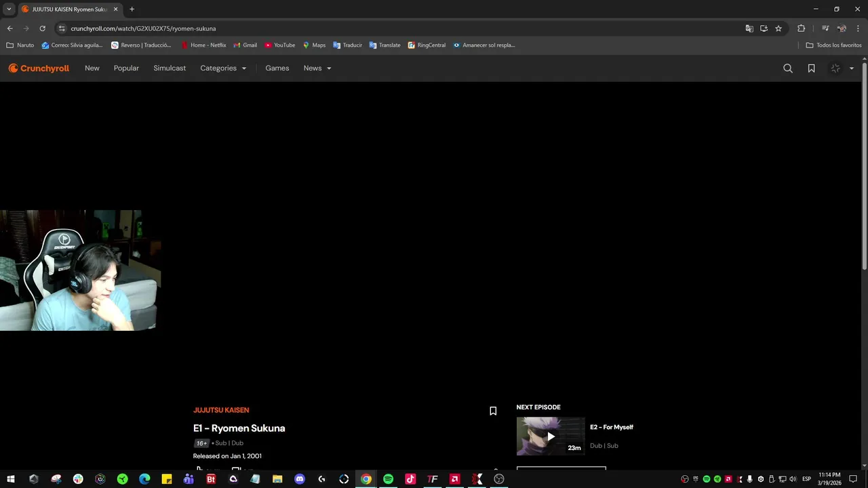Add Ryomen Sukuna episode to watchlist bookmark

[x=493, y=411]
